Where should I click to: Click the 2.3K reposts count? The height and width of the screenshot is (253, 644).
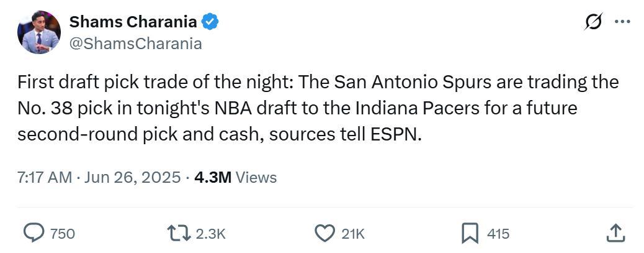(211, 234)
